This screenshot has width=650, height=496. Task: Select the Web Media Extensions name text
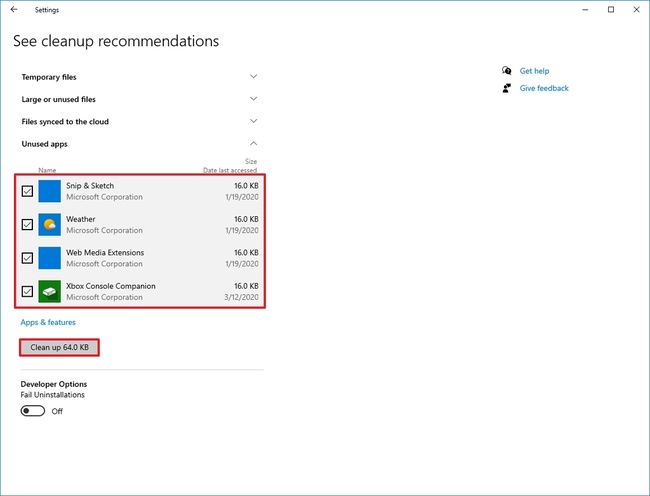105,253
